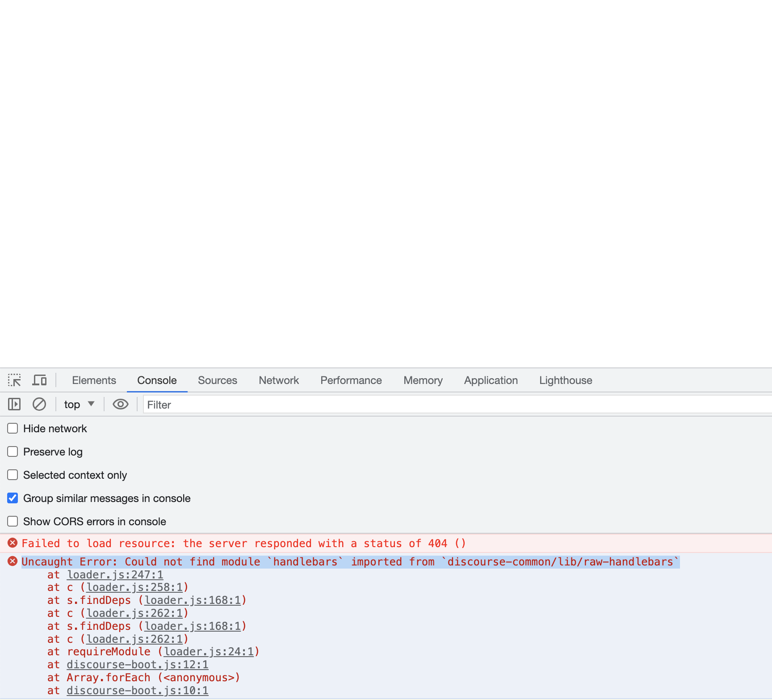This screenshot has width=772, height=700.
Task: Switch to the Elements tab
Action: coord(94,380)
